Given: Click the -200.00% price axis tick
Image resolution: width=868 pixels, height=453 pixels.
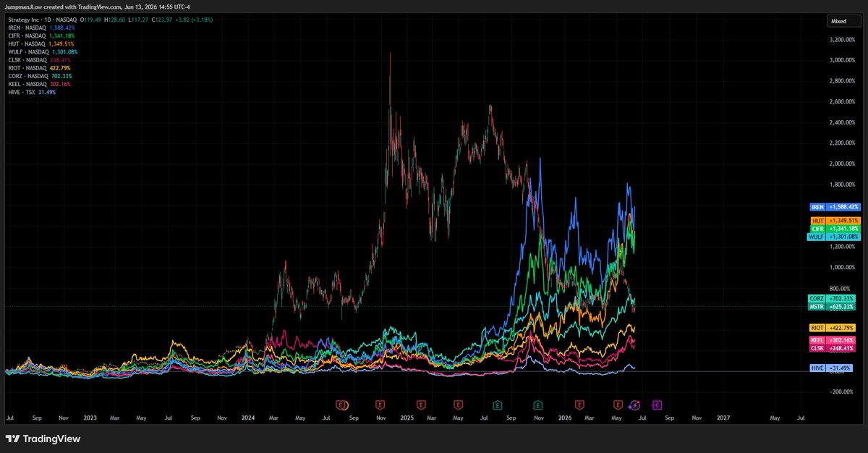Looking at the screenshot, I should [842, 391].
